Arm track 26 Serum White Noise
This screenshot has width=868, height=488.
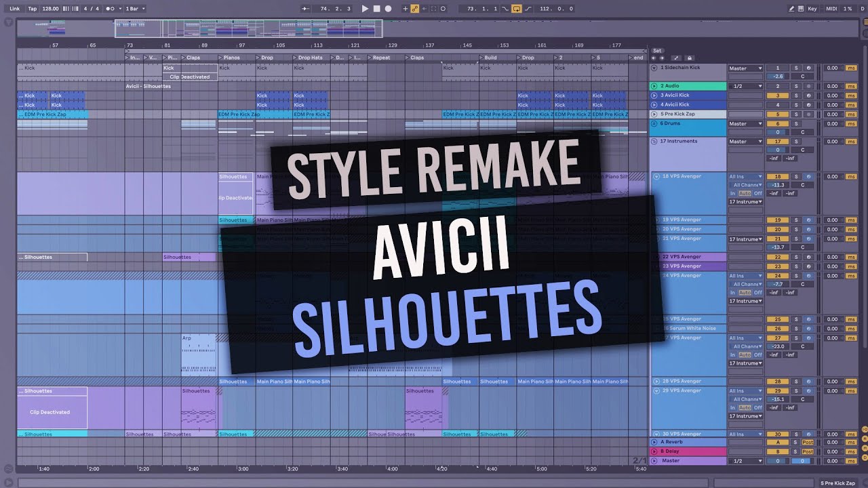(808, 329)
